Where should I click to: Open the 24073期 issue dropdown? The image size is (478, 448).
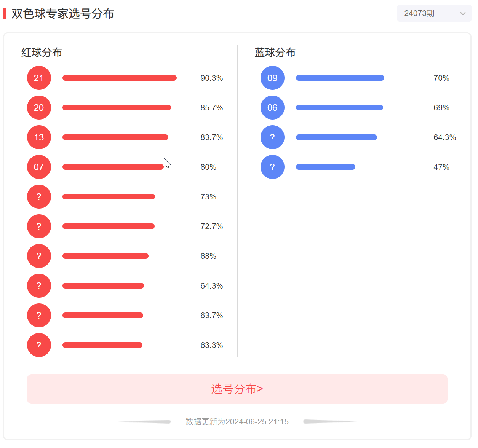tap(434, 13)
